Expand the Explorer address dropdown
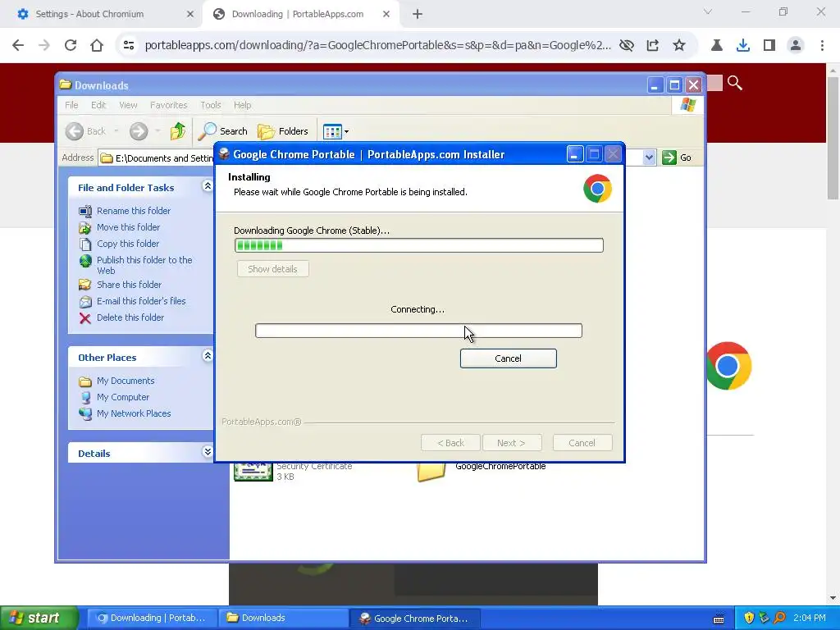The height and width of the screenshot is (630, 840). point(649,157)
